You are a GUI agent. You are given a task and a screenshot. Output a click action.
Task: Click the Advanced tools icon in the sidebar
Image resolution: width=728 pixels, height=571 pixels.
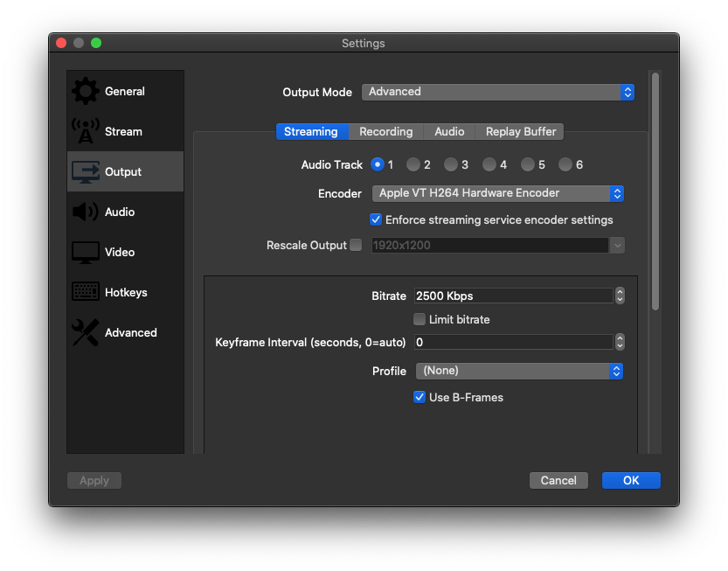[86, 332]
